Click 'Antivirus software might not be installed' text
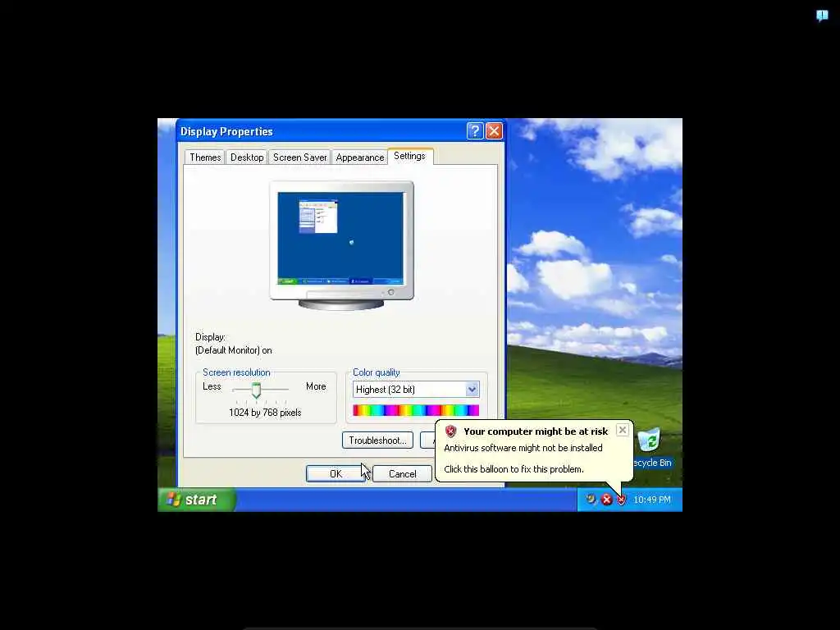Viewport: 840px width, 630px height. 523,448
